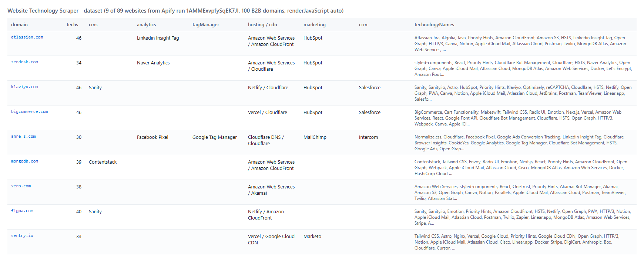This screenshot has width=644, height=261.
Task: Select the "Facebook Pixel" analytics cell
Action: pos(152,137)
